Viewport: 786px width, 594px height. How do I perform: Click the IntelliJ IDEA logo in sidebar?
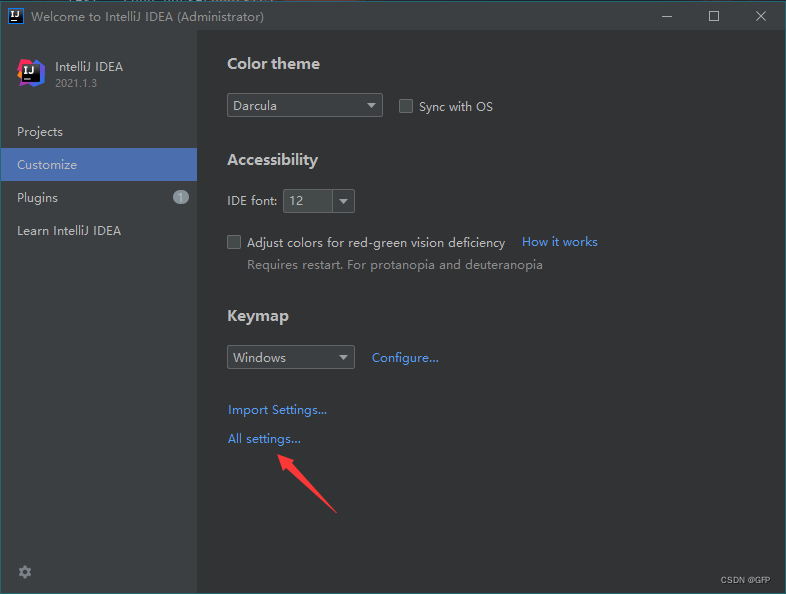tap(31, 73)
